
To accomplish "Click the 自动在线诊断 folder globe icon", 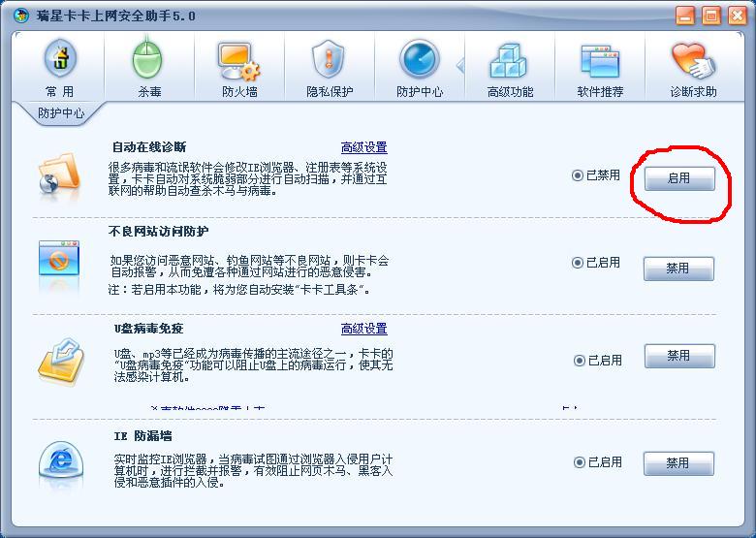I will (x=59, y=174).
